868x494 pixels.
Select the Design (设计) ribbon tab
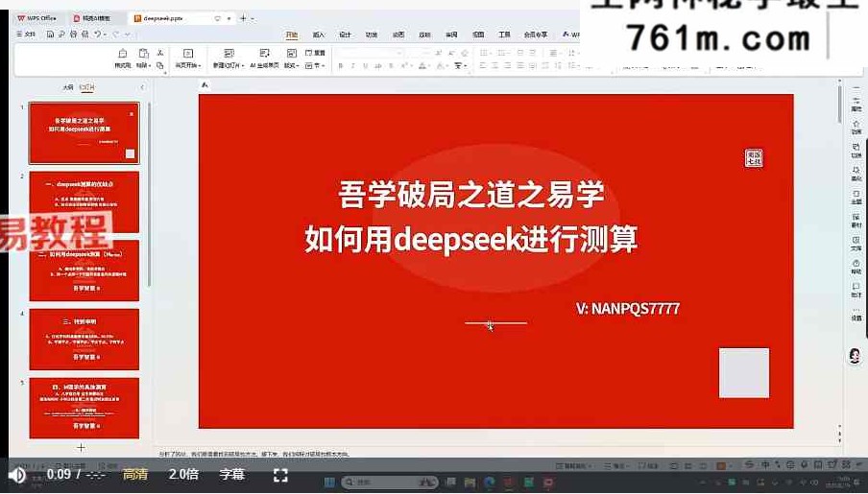345,35
